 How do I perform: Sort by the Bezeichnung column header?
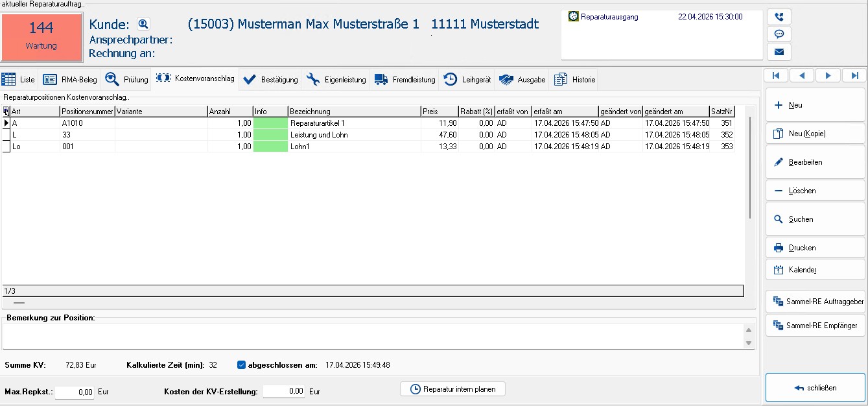point(353,112)
